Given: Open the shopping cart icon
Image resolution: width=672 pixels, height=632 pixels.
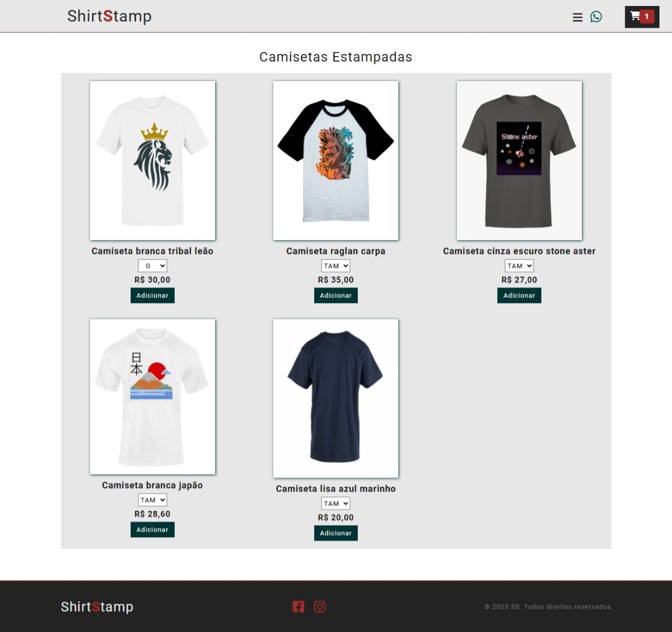Looking at the screenshot, I should point(642,17).
